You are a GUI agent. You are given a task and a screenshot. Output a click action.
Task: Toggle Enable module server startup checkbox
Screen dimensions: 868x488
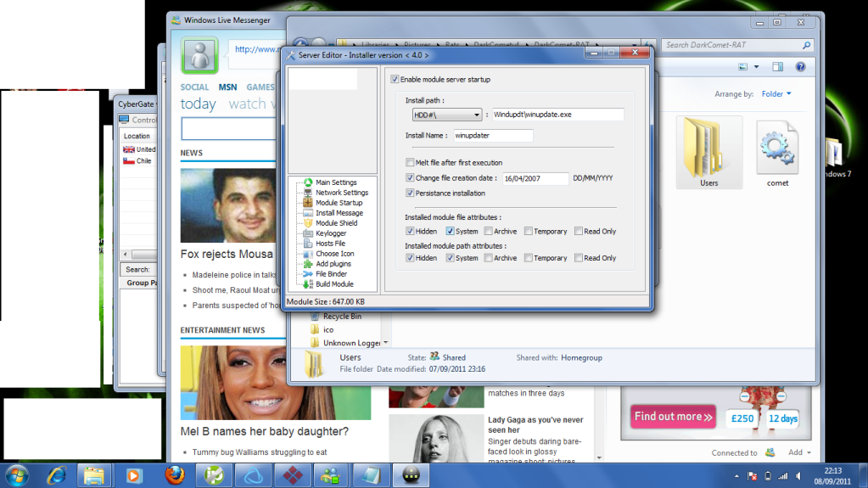click(395, 79)
